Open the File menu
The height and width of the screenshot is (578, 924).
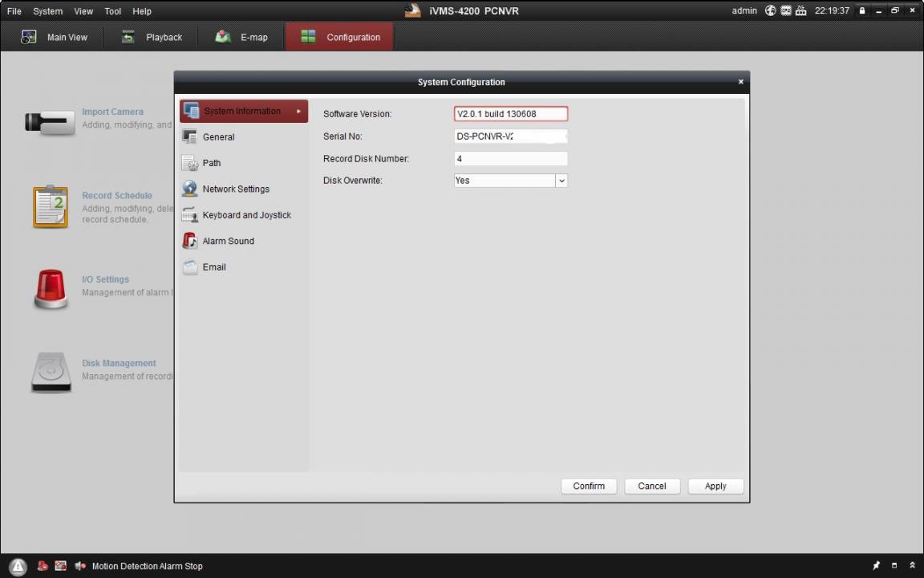[x=14, y=11]
